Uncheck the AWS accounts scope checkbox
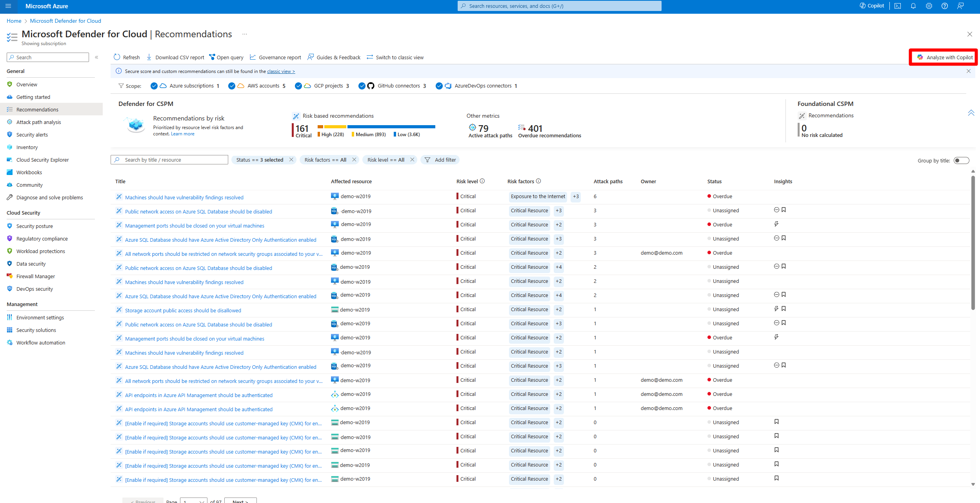980x503 pixels. 232,86
